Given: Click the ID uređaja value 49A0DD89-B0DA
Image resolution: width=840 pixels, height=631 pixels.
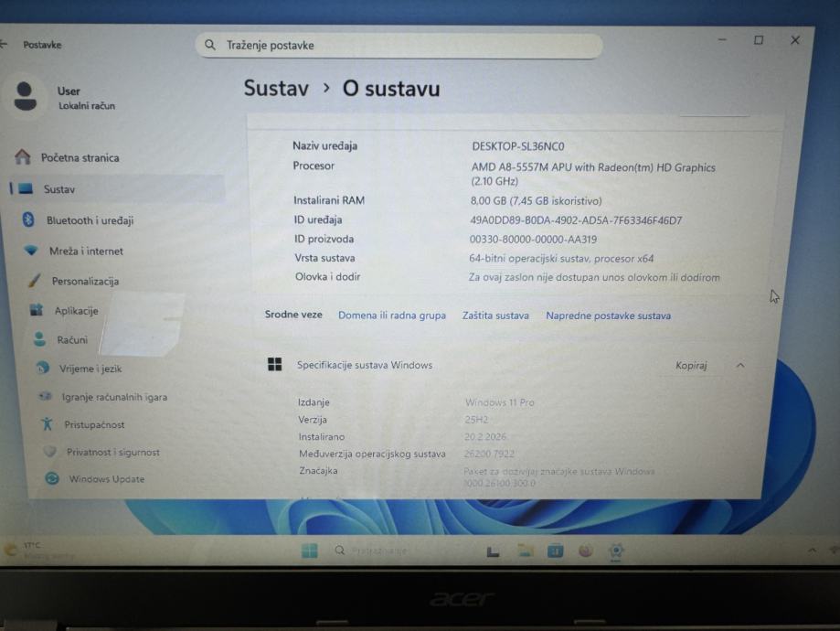Looking at the screenshot, I should [x=576, y=219].
